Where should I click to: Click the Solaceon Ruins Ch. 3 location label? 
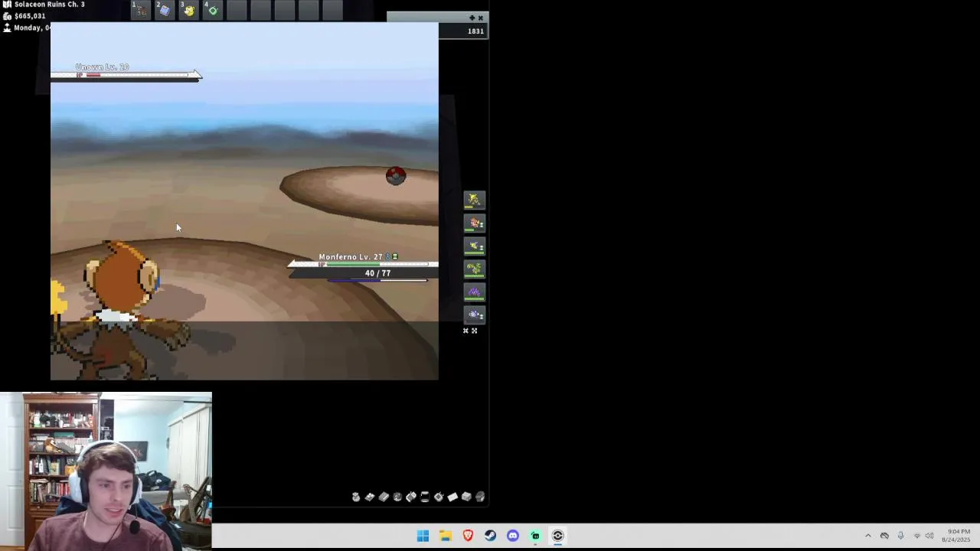point(49,5)
